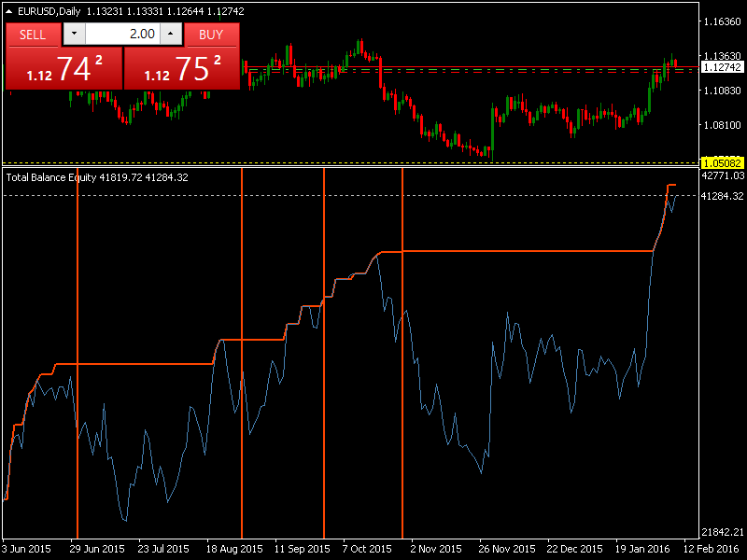This screenshot has width=747, height=560.
Task: Click date label 2 Nov 2015
Action: tap(436, 549)
